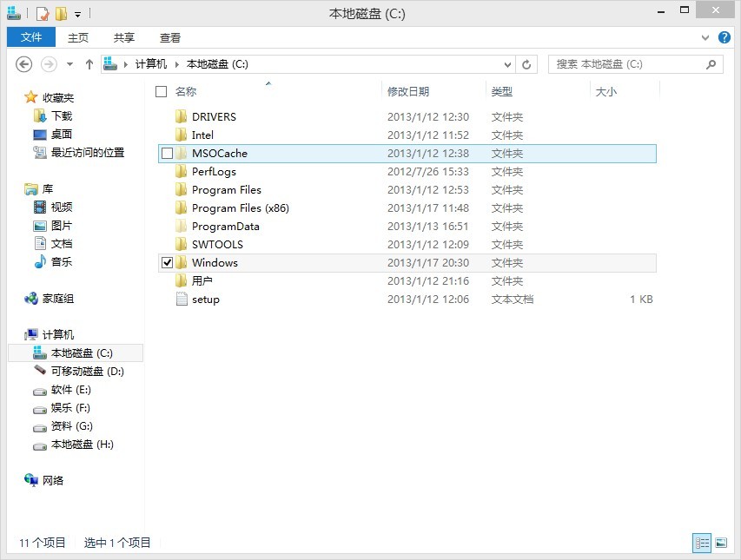Switch to the 主页 ribbon tab
Image resolution: width=741 pixels, height=560 pixels.
(78, 38)
